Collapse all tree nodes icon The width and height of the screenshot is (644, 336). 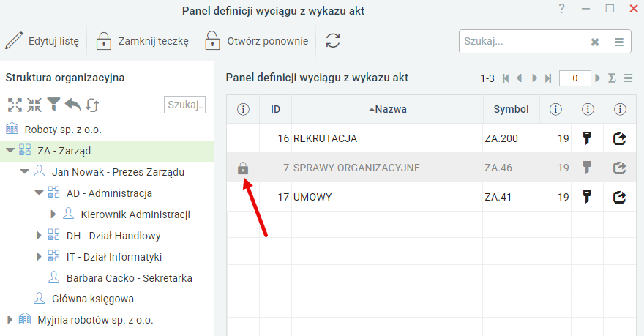coord(34,105)
